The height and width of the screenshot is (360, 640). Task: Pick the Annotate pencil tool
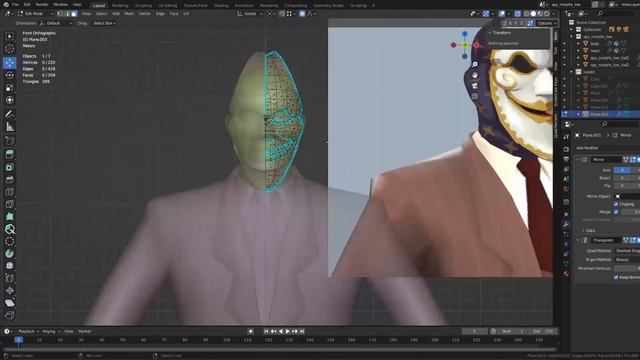click(10, 114)
